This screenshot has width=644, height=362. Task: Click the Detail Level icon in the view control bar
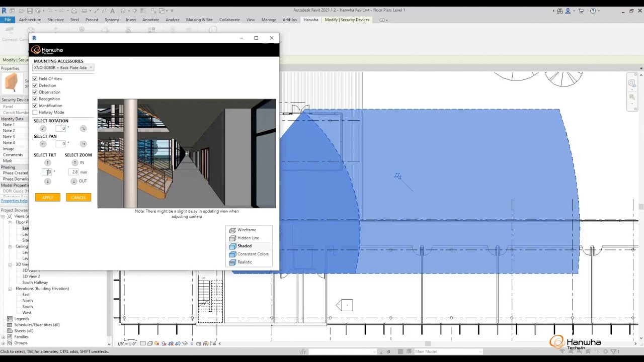pyautogui.click(x=143, y=343)
